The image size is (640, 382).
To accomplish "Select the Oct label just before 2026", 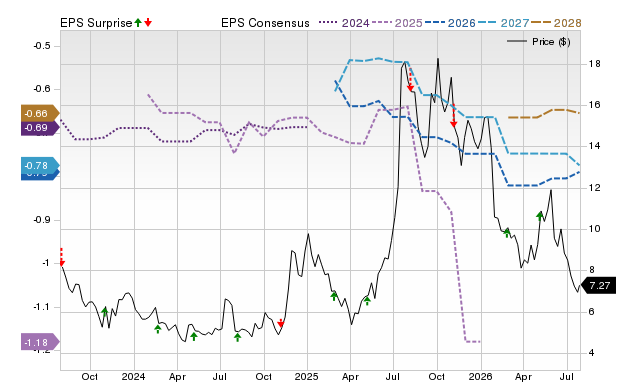I will point(437,376).
